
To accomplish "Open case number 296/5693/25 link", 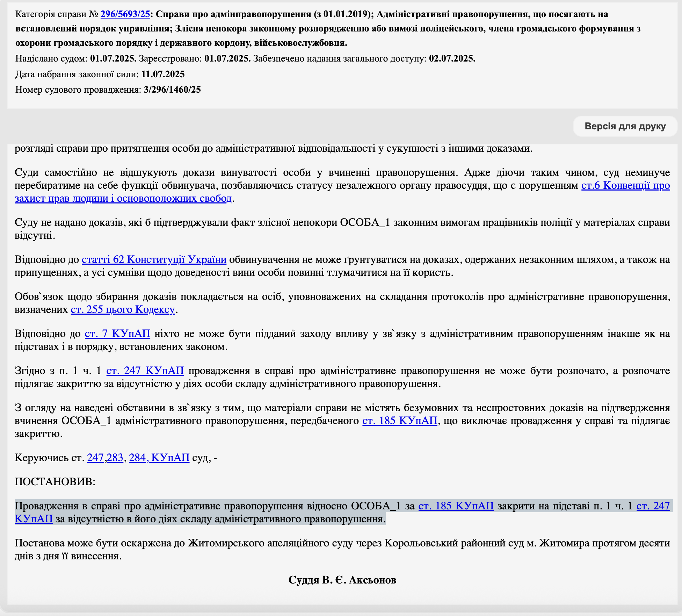I will [x=125, y=14].
